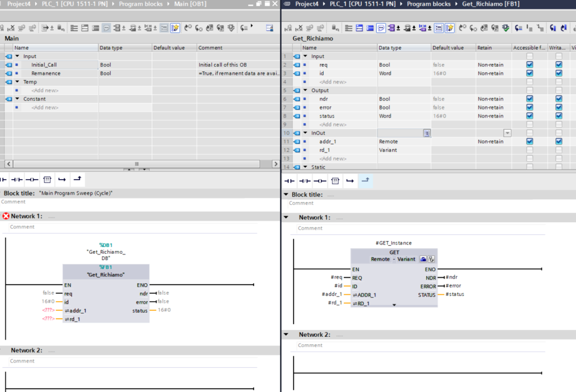Image resolution: width=576 pixels, height=392 pixels.
Task: Click open branch icon in Main editor
Action: pos(62,180)
